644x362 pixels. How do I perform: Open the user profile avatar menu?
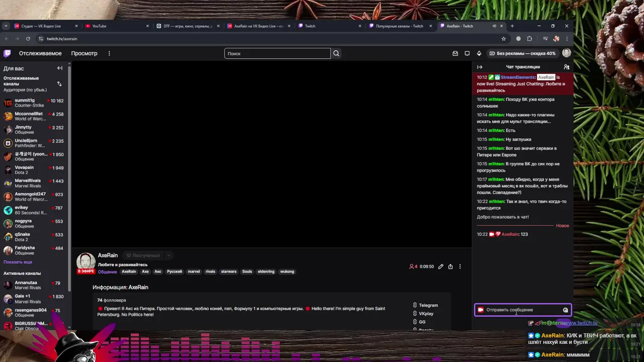click(x=567, y=53)
